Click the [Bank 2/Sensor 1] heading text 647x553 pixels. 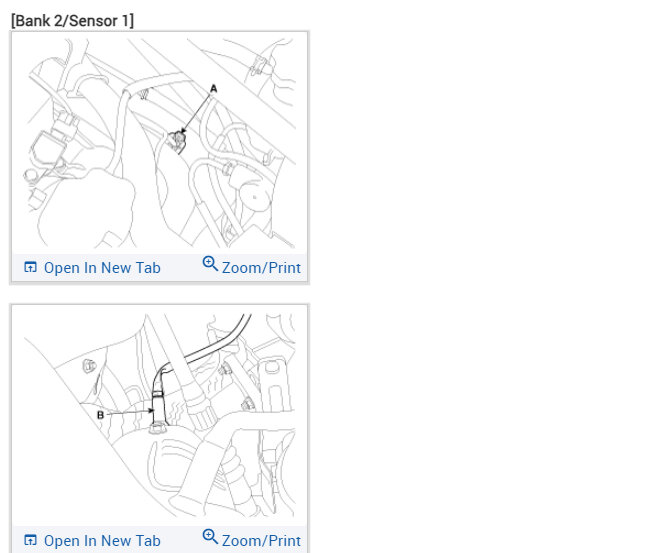(x=73, y=21)
